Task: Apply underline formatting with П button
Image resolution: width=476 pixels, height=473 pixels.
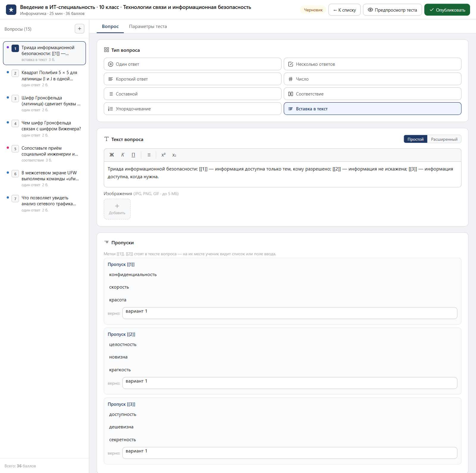Action: coord(133,155)
